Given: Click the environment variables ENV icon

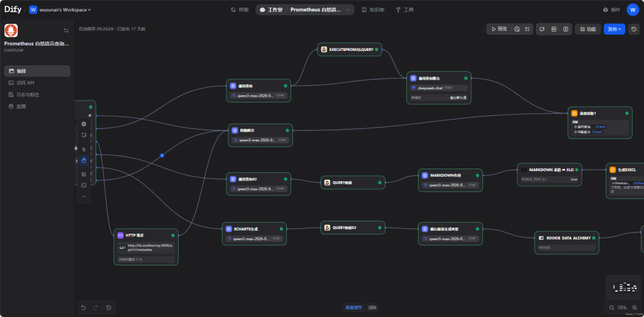Looking at the screenshot, I should (x=553, y=29).
